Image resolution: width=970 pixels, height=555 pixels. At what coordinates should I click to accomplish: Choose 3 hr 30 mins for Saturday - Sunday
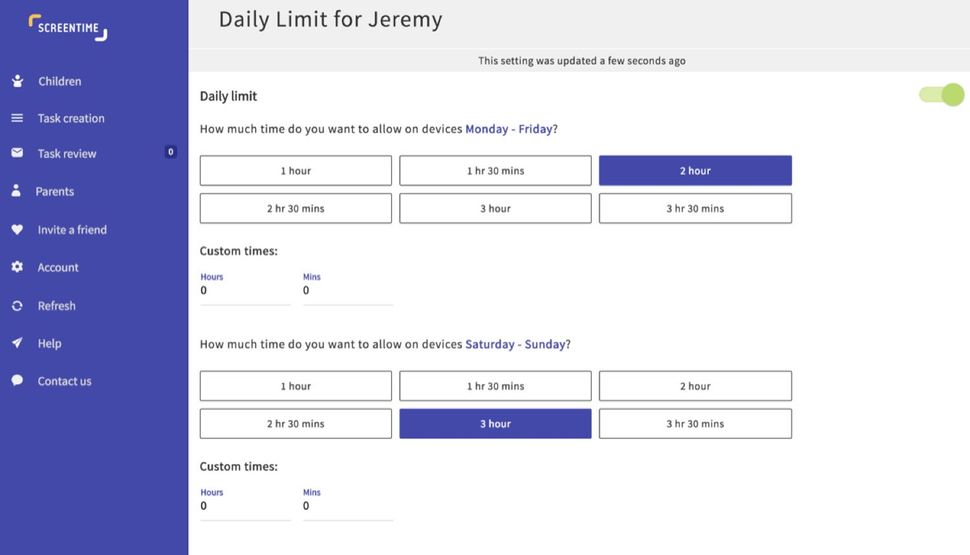695,424
